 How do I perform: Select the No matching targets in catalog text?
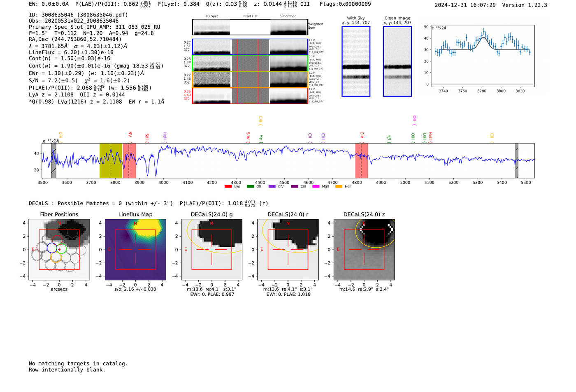coord(78,364)
